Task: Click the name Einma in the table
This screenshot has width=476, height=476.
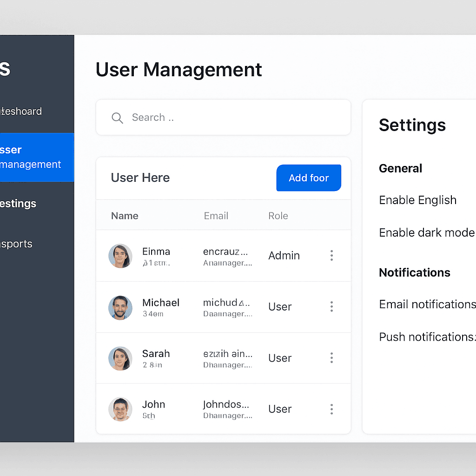Action: click(x=156, y=251)
